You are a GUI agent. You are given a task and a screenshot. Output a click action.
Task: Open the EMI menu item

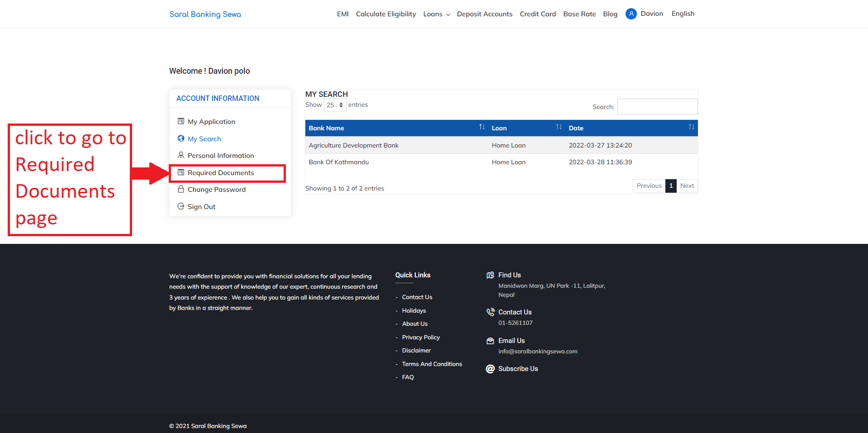coord(343,14)
